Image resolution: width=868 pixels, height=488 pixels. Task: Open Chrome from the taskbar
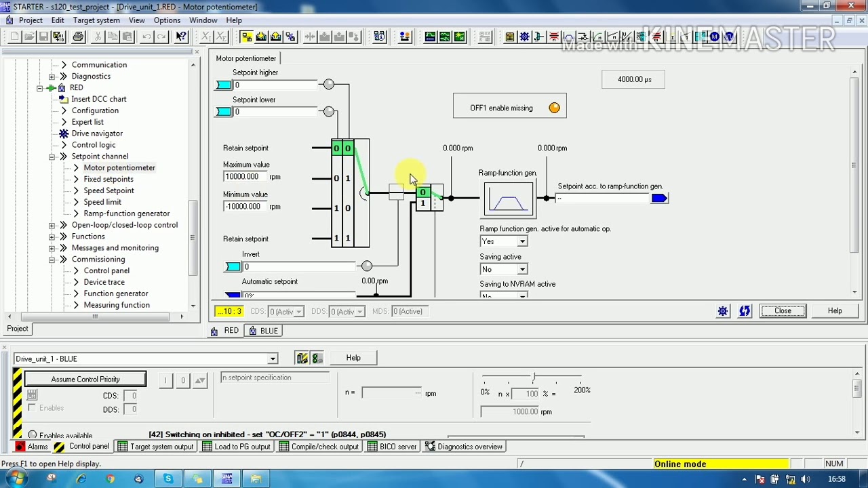coord(110,479)
